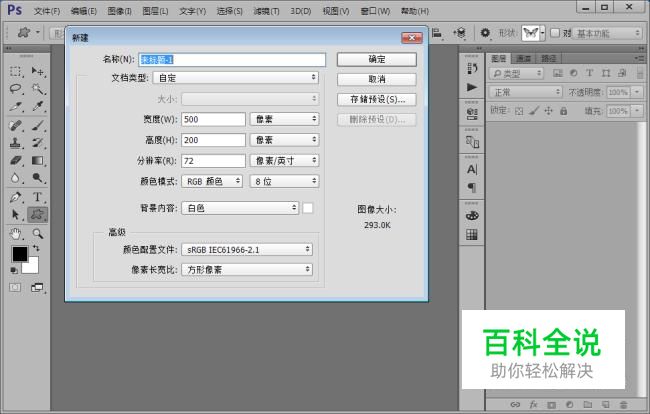Switch to the 通道 tab
This screenshot has height=414, width=650.
click(524, 58)
